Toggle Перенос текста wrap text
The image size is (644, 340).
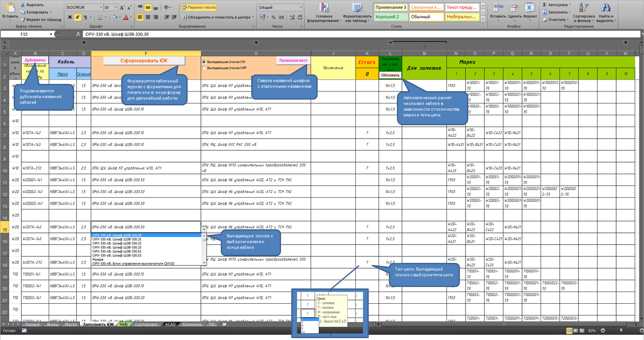pyautogui.click(x=198, y=8)
